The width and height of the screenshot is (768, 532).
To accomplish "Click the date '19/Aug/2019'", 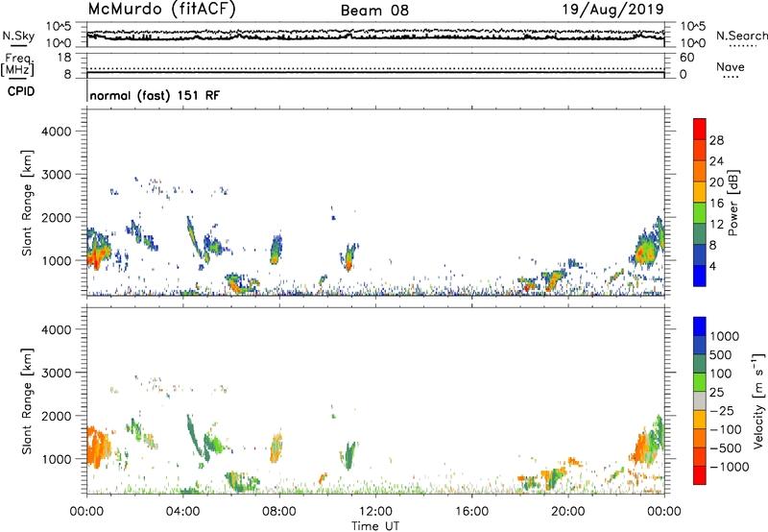I will (x=612, y=9).
